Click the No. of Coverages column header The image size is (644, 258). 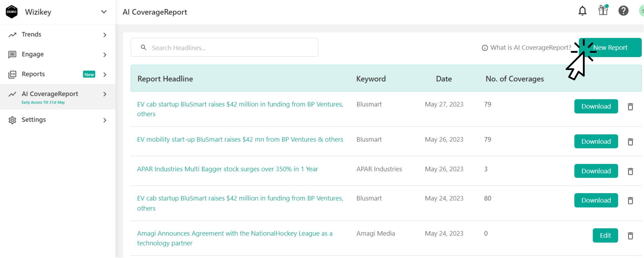click(515, 79)
